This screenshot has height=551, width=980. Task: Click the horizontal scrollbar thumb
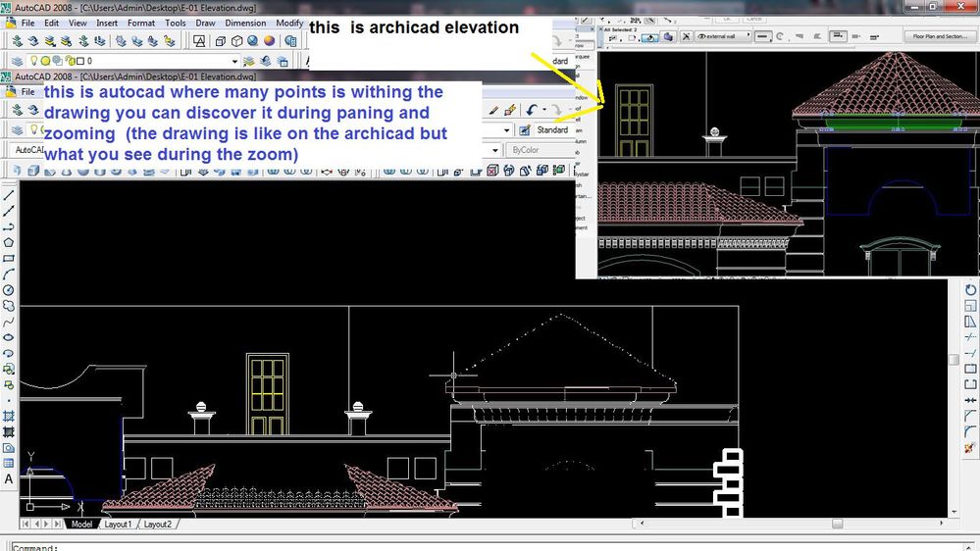(x=837, y=524)
